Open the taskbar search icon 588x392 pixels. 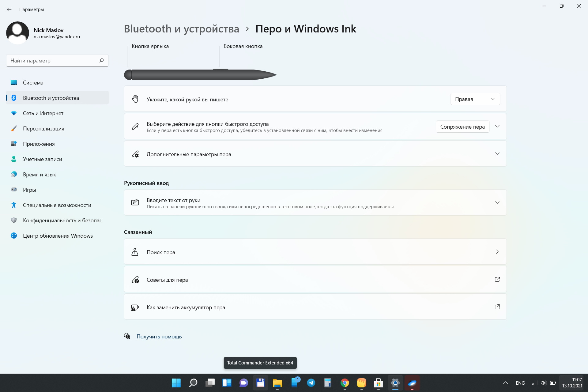tap(193, 383)
